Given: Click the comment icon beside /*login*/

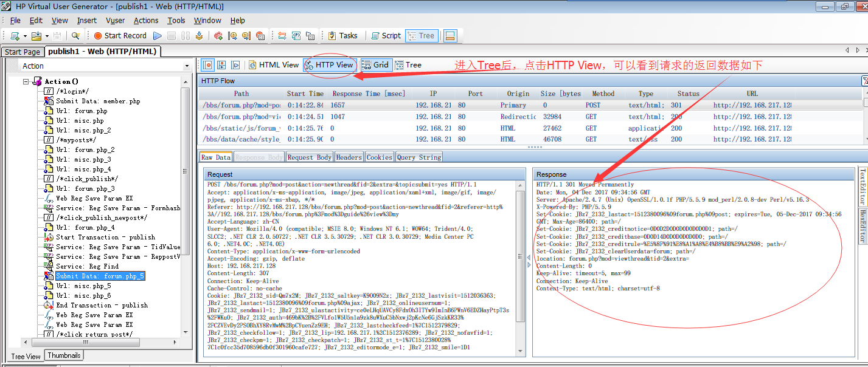Looking at the screenshot, I should tap(49, 91).
